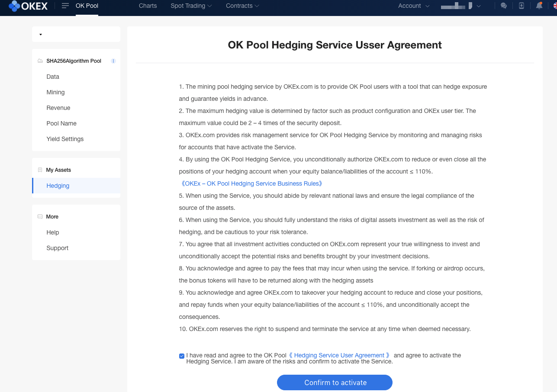Click clause 5 about national laws
557x392 pixels.
(327, 202)
